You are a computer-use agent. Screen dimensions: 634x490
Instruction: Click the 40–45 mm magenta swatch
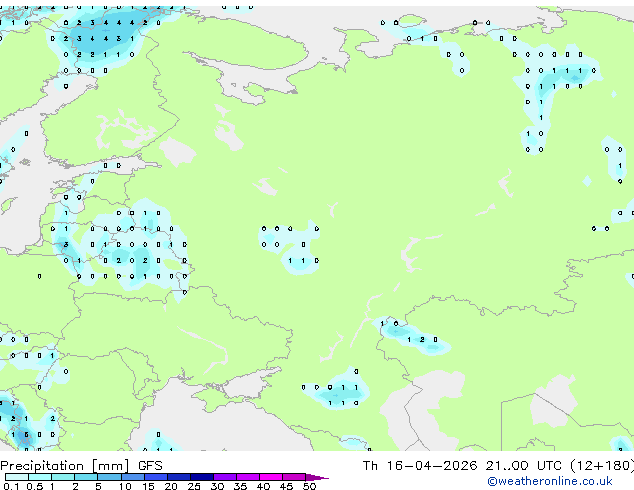[x=271, y=477]
